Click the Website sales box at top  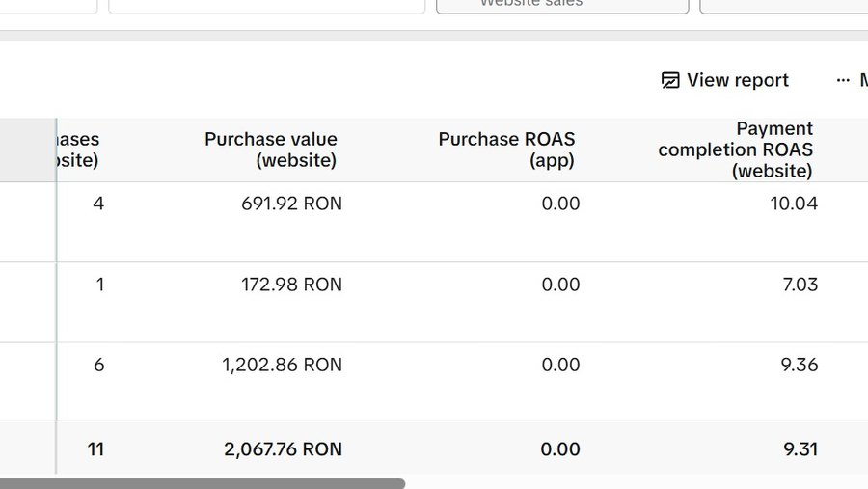pyautogui.click(x=562, y=6)
